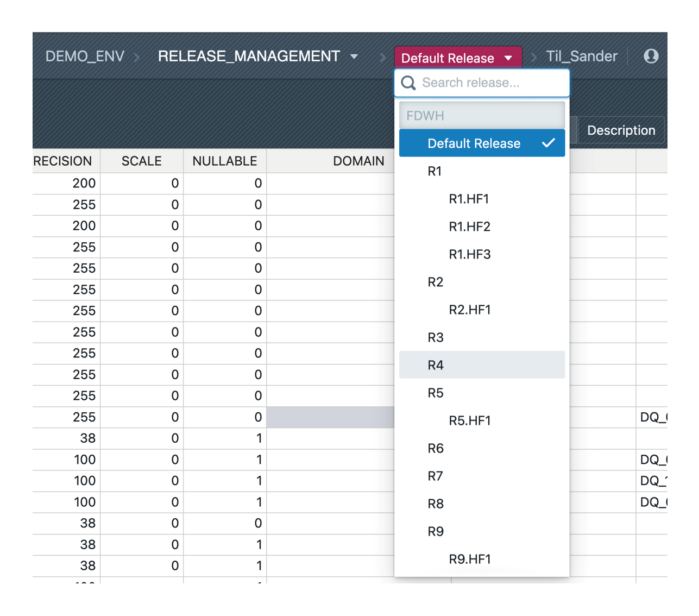
Task: Select the R5.HF1 entry
Action: pyautogui.click(x=469, y=420)
